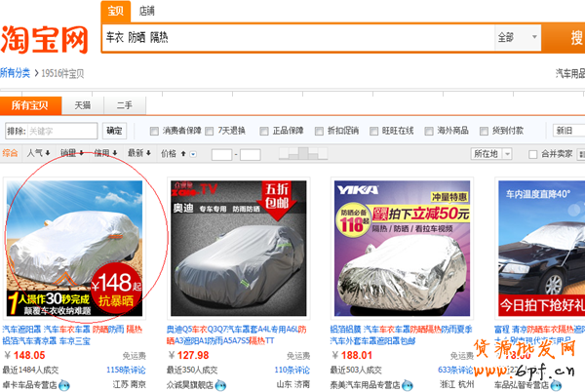The width and height of the screenshot is (585, 392).
Task: Open the 全部 category dropdown in search bar
Action: click(x=518, y=38)
